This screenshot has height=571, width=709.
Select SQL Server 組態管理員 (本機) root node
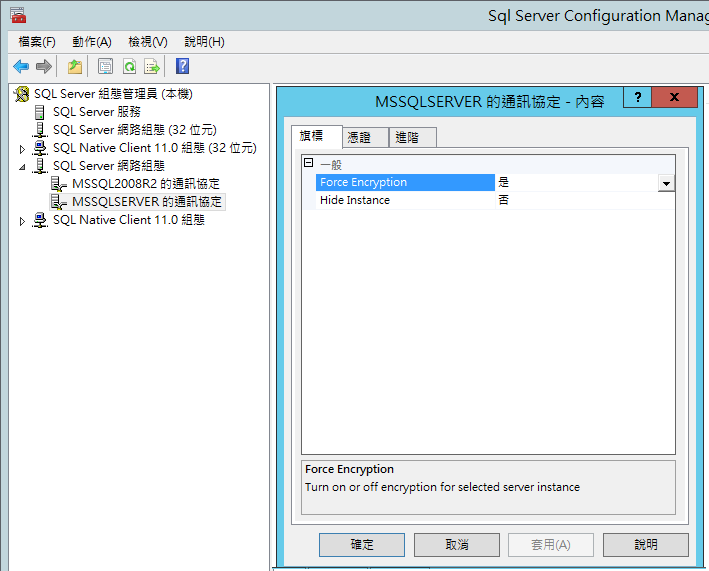coord(113,94)
